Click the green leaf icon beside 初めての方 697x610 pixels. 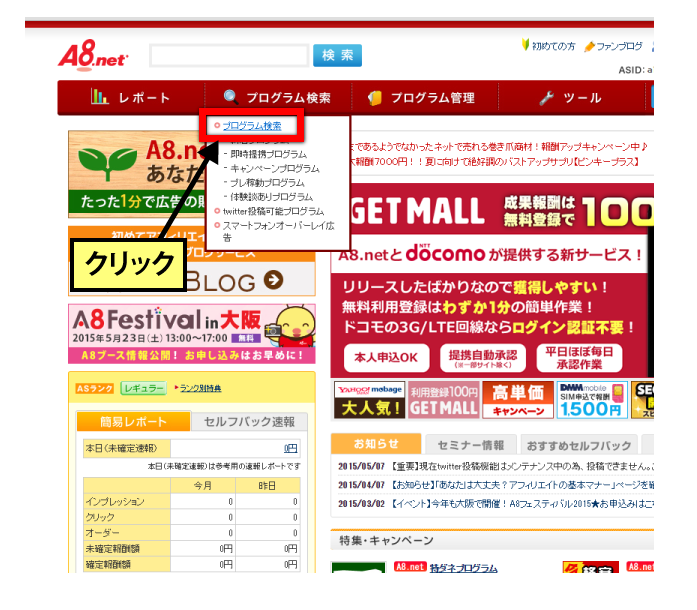[525, 44]
